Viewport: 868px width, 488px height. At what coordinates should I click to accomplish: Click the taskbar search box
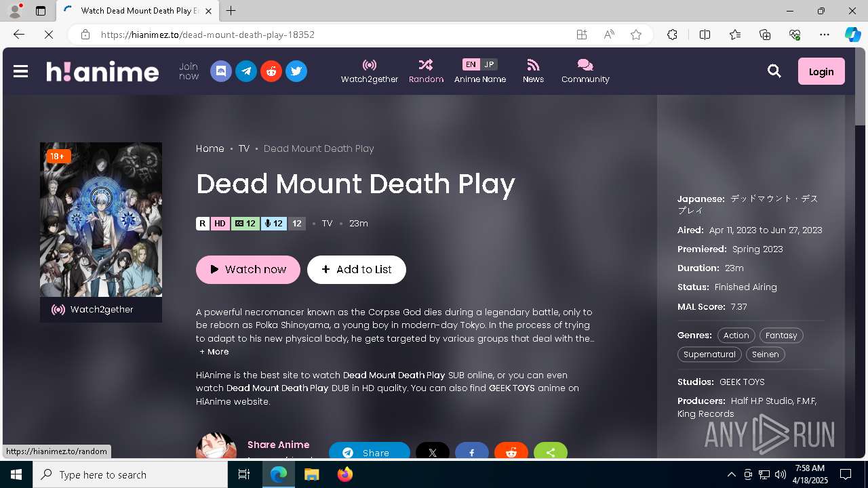coord(130,474)
